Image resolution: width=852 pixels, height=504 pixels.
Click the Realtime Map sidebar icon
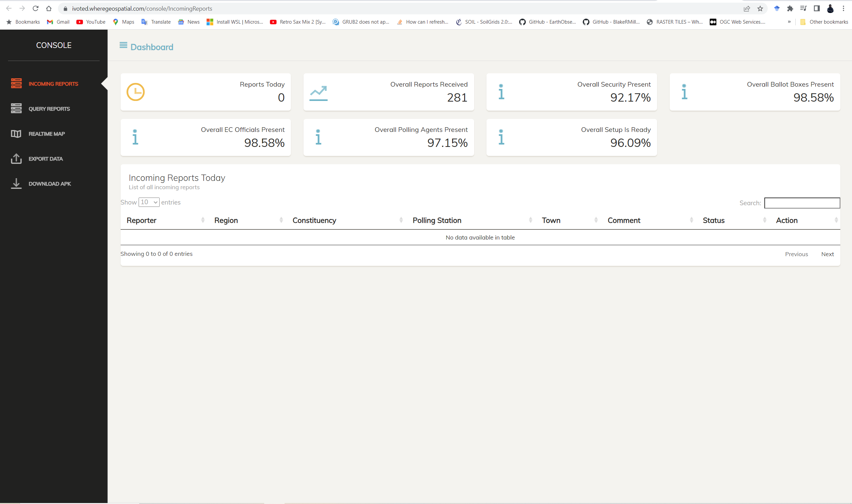coord(16,134)
